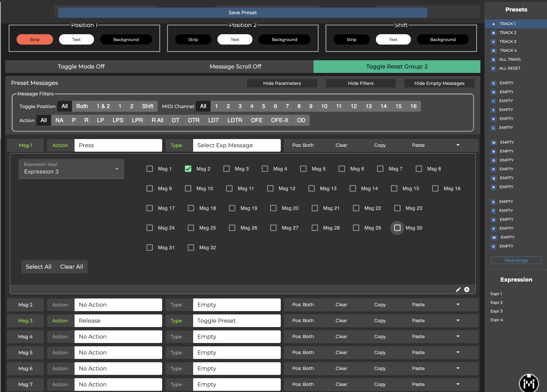Expand the Msg 3 row arrow
547x392 pixels.
[x=457, y=320]
